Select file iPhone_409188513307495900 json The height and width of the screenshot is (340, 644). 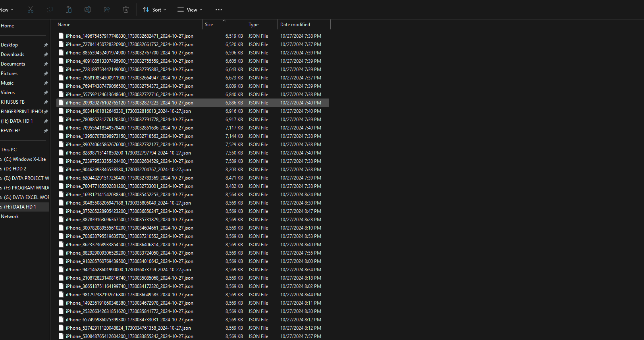click(129, 61)
